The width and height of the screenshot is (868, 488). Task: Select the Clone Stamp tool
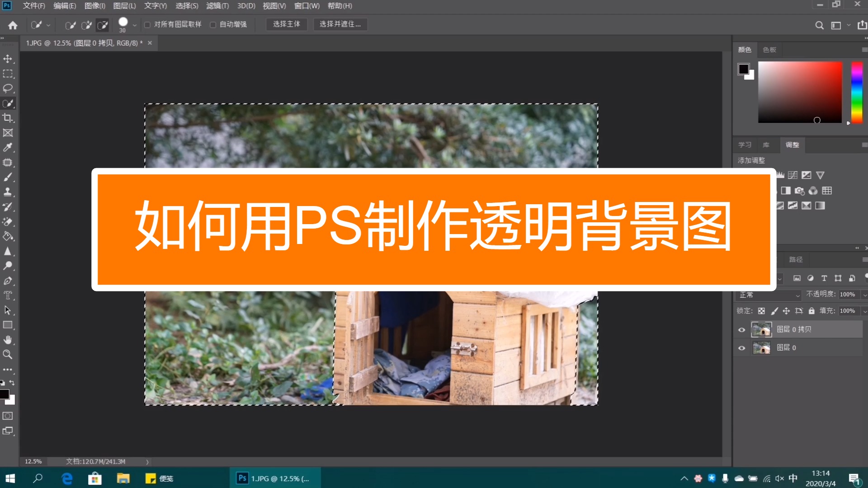point(8,192)
